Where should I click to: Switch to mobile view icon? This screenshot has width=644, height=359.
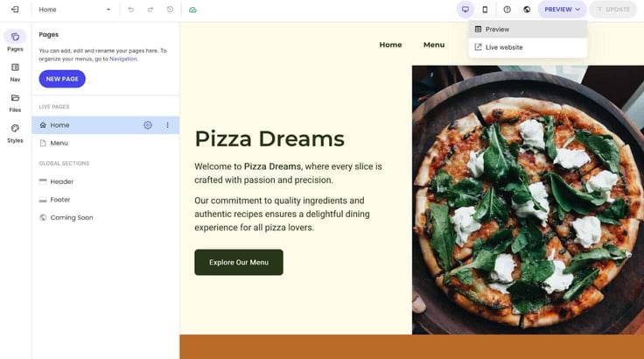pyautogui.click(x=485, y=10)
